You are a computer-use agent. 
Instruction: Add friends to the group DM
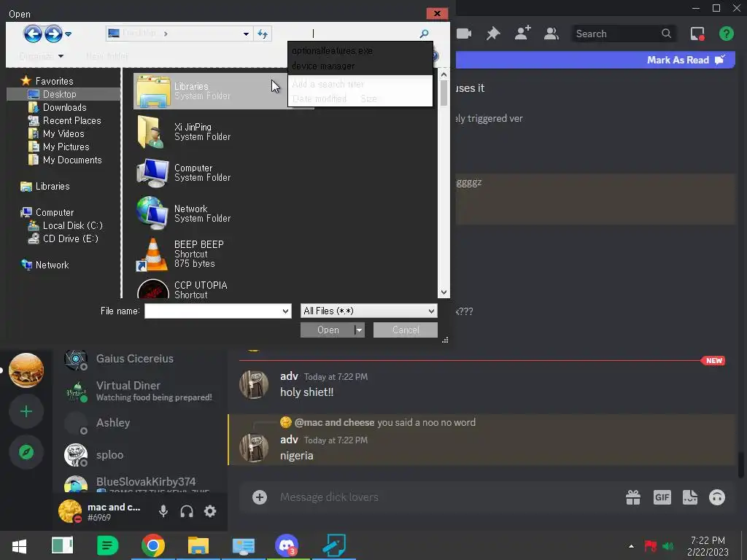tap(522, 34)
